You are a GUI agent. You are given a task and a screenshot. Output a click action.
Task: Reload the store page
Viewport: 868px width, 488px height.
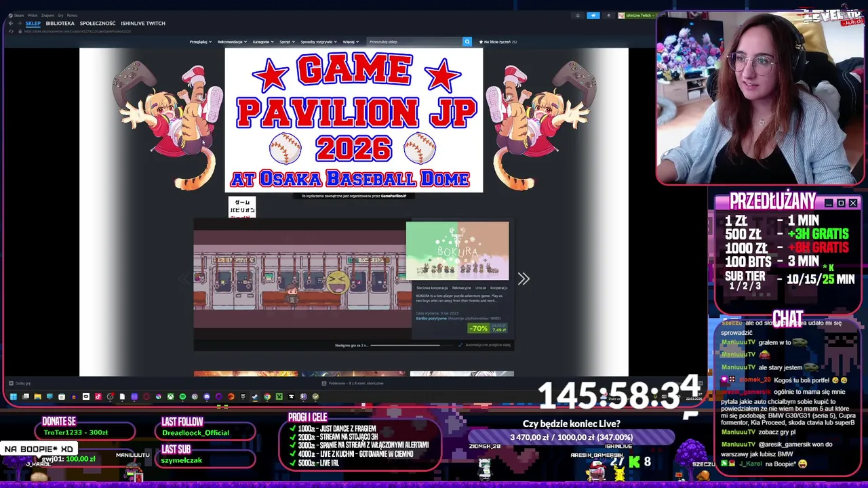pyautogui.click(x=11, y=31)
